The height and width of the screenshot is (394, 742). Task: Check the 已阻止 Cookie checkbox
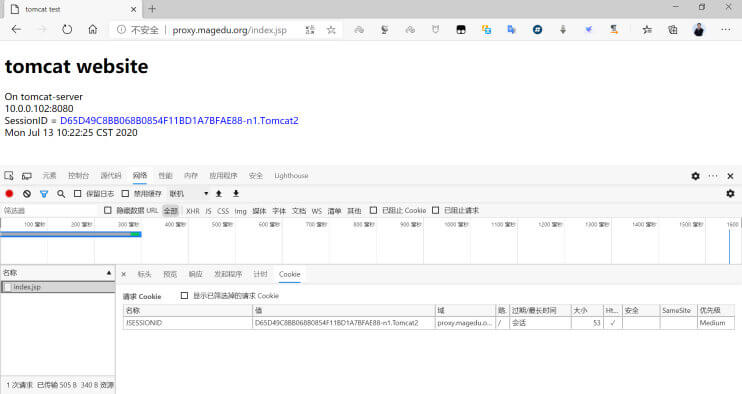[x=373, y=210]
